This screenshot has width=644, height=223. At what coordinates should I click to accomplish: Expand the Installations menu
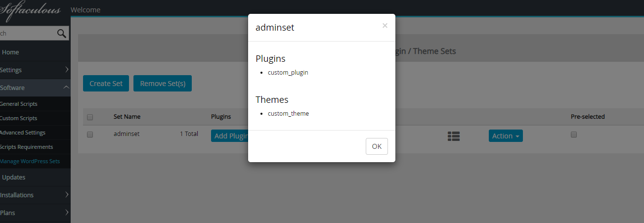coord(35,195)
